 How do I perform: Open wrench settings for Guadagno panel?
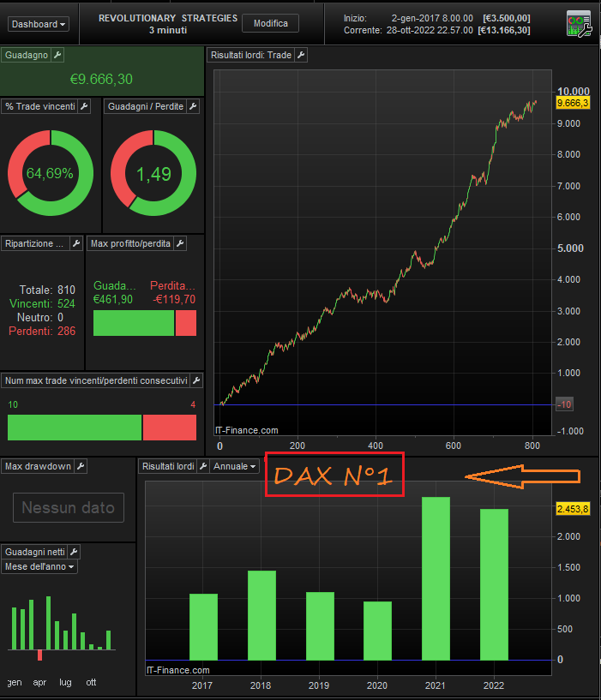click(57, 55)
